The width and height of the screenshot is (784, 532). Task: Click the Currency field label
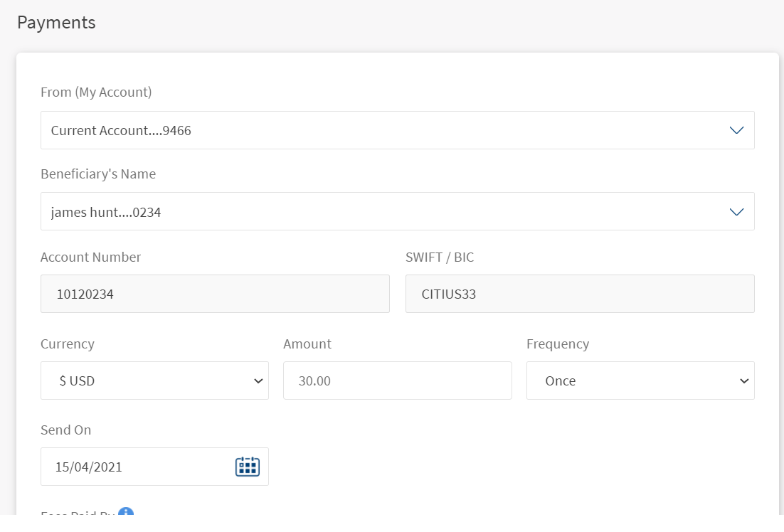[68, 344]
